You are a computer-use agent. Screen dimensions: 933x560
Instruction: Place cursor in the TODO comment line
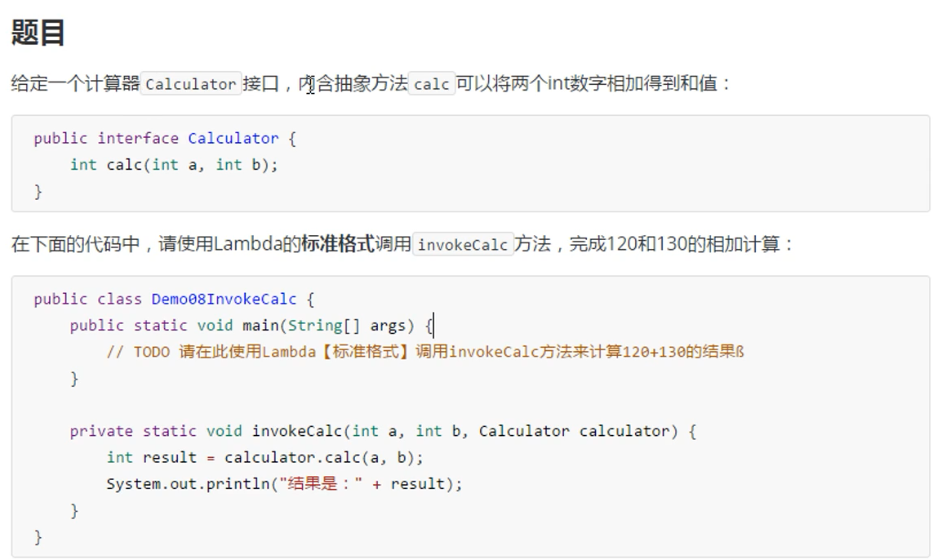pos(424,353)
